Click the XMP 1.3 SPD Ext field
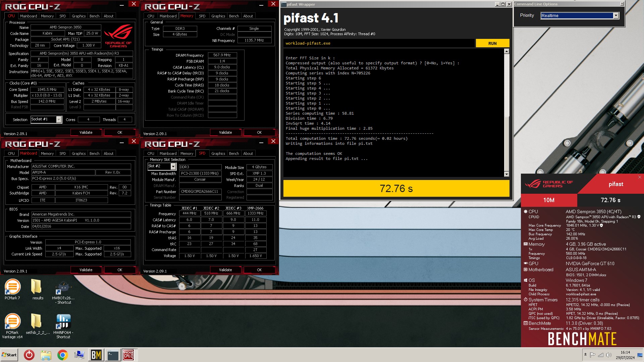This screenshot has height=362, width=644. click(x=259, y=173)
